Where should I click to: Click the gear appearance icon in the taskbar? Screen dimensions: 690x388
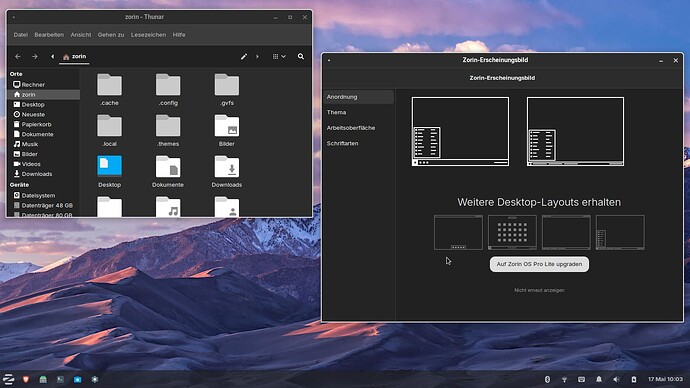click(95, 379)
